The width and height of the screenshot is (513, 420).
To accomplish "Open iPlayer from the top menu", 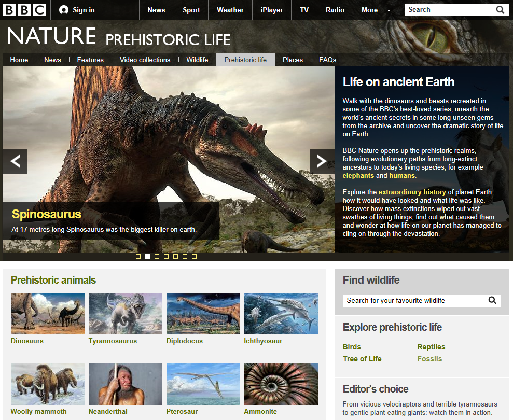I will 271,9.
